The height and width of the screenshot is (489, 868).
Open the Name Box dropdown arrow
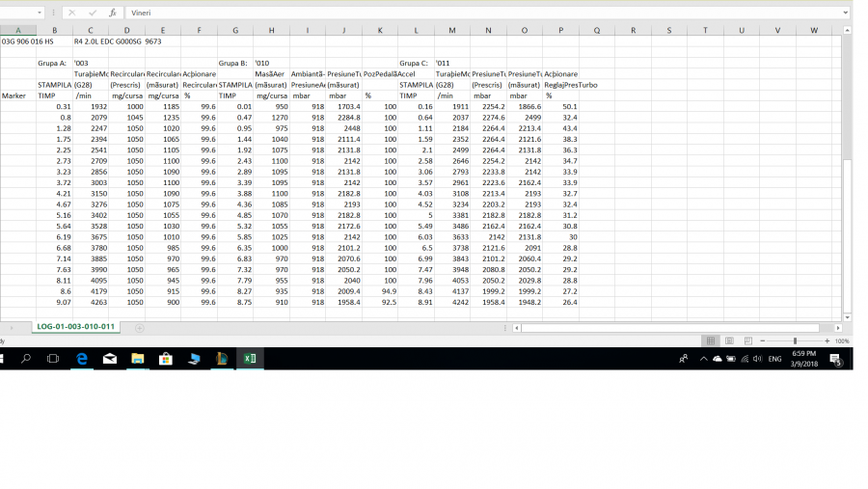[40, 14]
